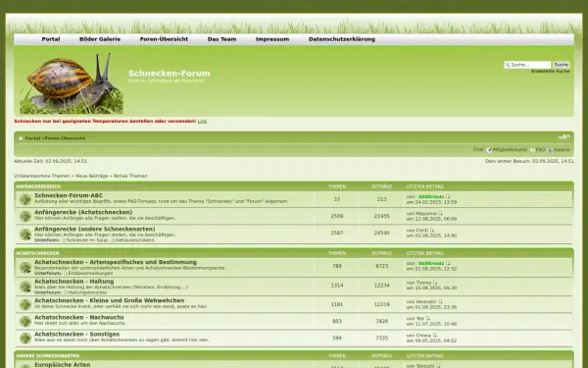Click status icon of Kleine und Große Wehwehchen
588x368 pixels.
coord(25,304)
